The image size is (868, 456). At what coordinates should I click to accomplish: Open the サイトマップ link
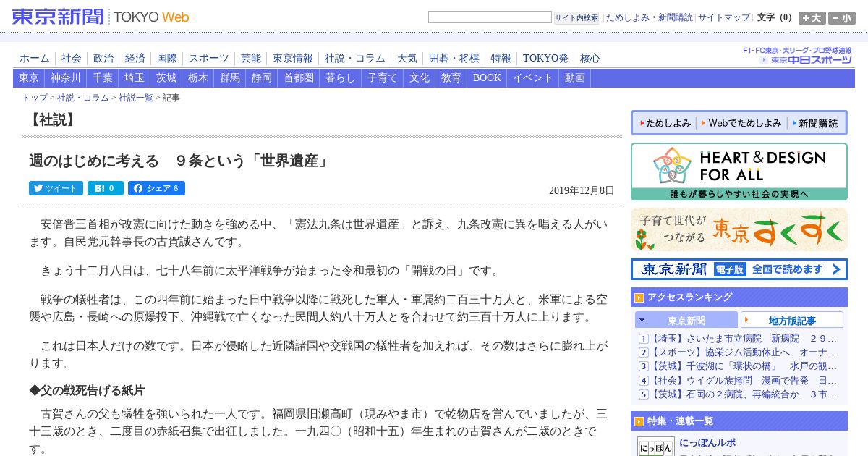point(723,17)
